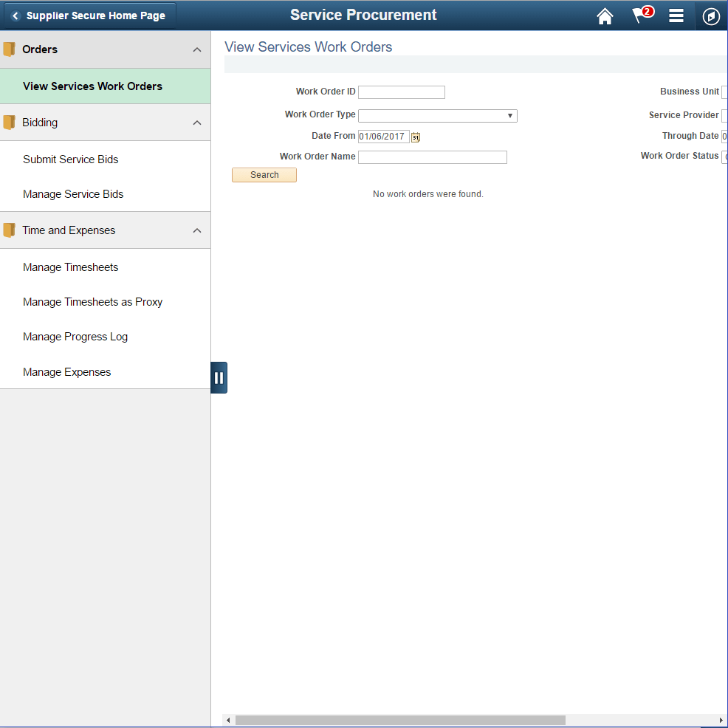The image size is (728, 728).
Task: Click the Work Order Status label
Action: pos(679,156)
